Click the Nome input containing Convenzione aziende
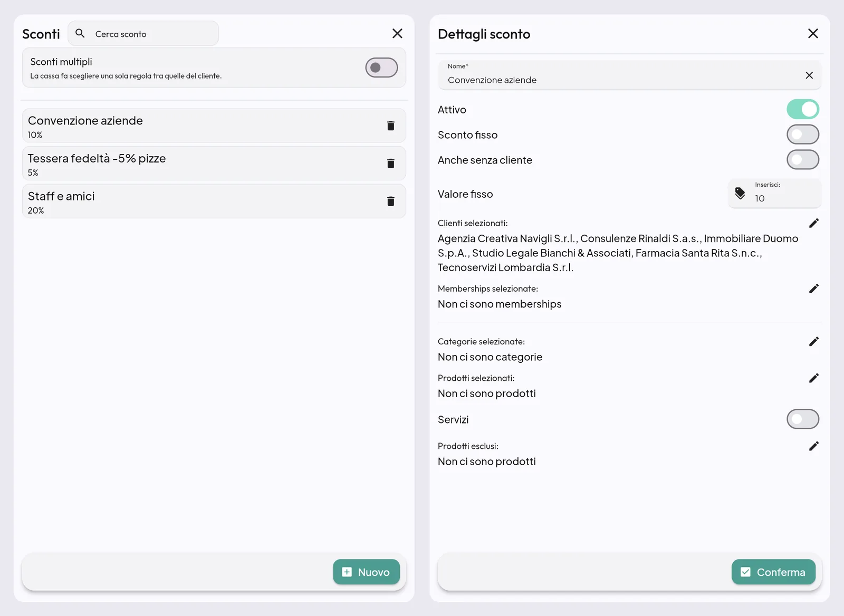Viewport: 844px width, 616px height. click(629, 75)
